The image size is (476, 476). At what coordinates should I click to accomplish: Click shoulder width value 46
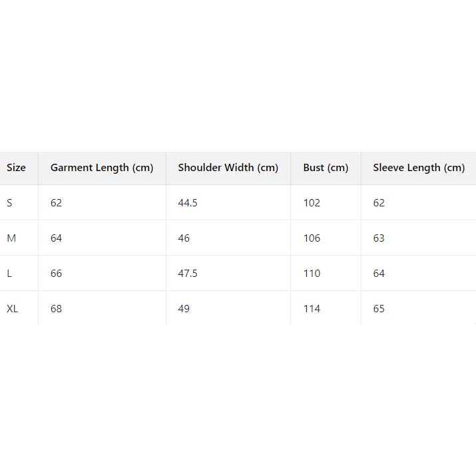coord(184,238)
